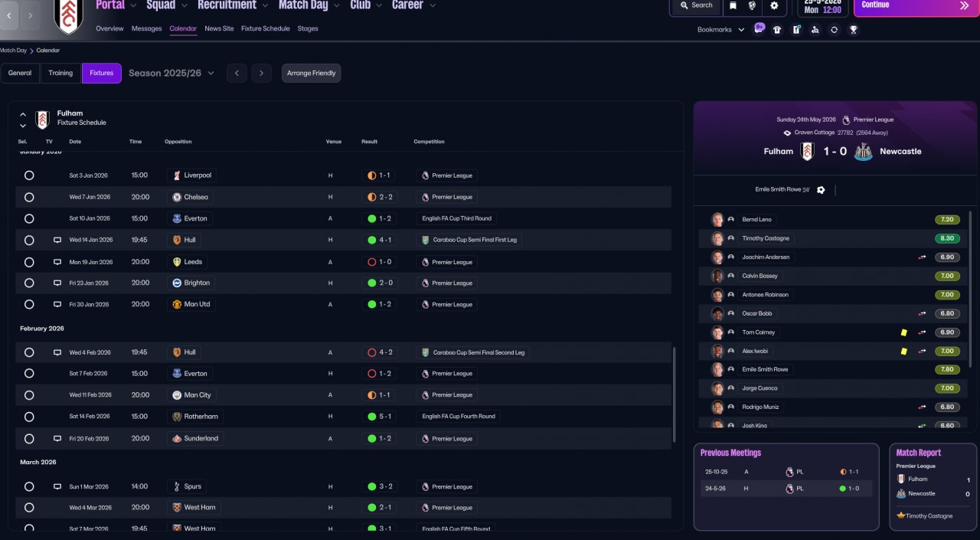The image size is (980, 540).
Task: Click the Fulham crest beside Fixture Schedule
Action: coord(42,119)
